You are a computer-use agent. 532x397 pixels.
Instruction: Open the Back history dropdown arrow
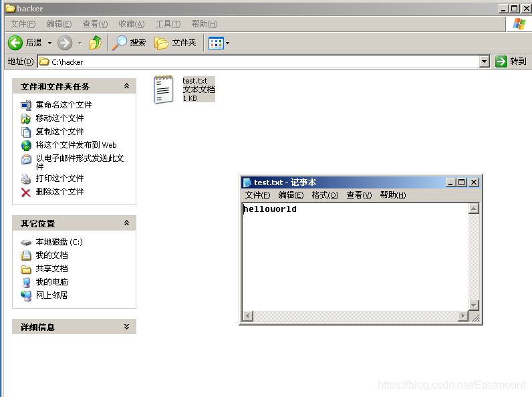(49, 43)
